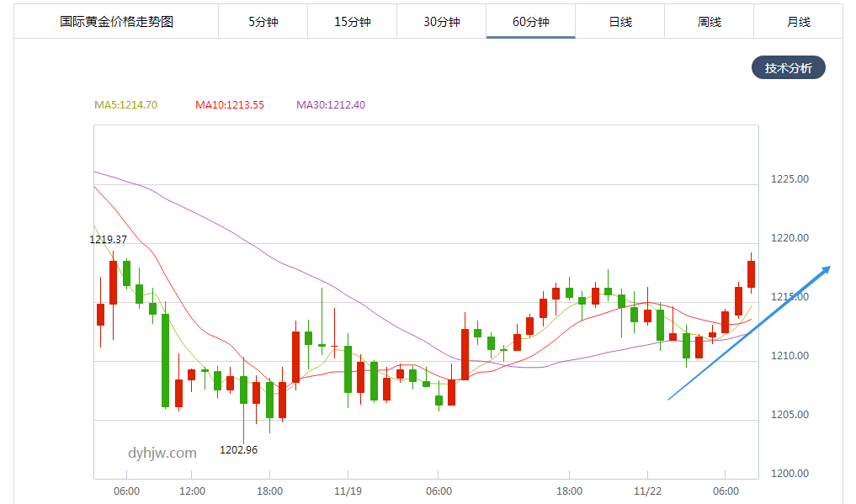Click the 1219.37 high price label
The width and height of the screenshot is (856, 504).
(108, 240)
